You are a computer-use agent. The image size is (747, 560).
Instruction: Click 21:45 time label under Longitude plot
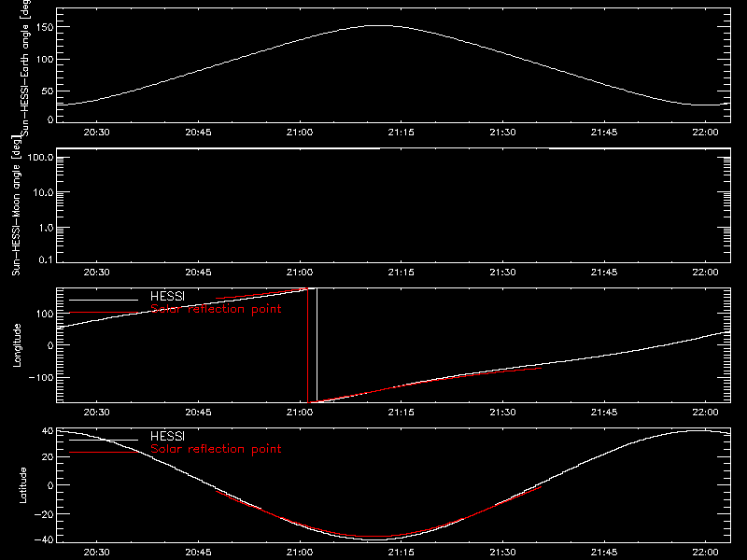(604, 413)
